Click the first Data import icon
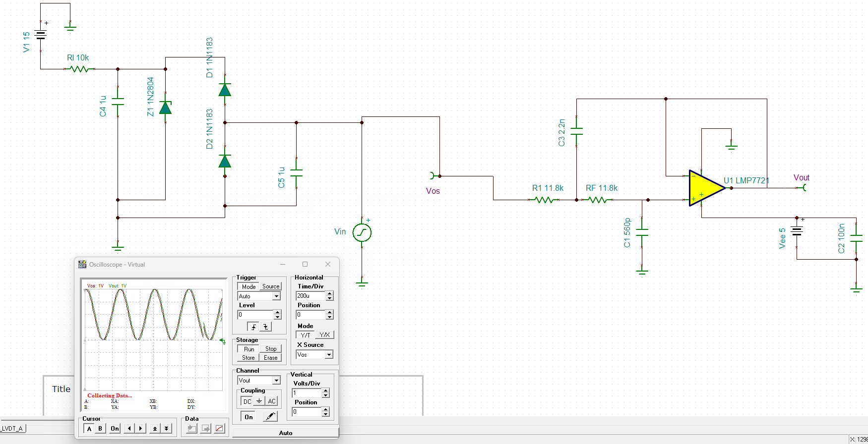868x444 pixels. tap(192, 428)
